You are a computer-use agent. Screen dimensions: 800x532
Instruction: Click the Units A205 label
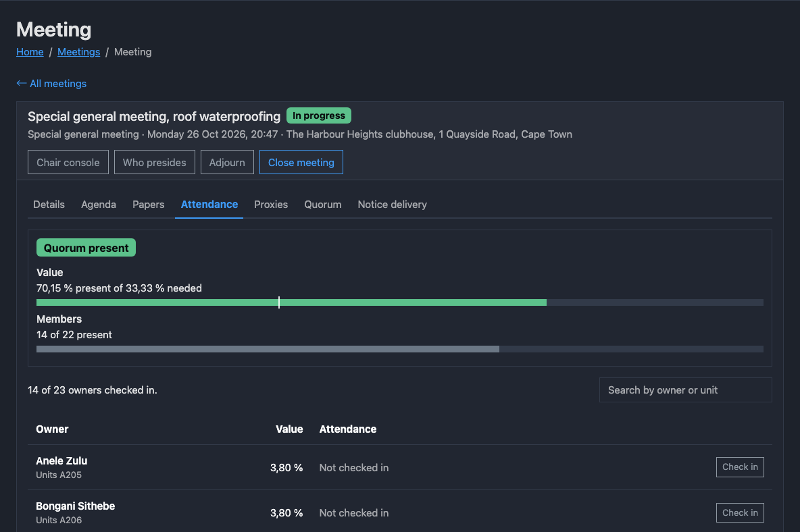pos(59,475)
